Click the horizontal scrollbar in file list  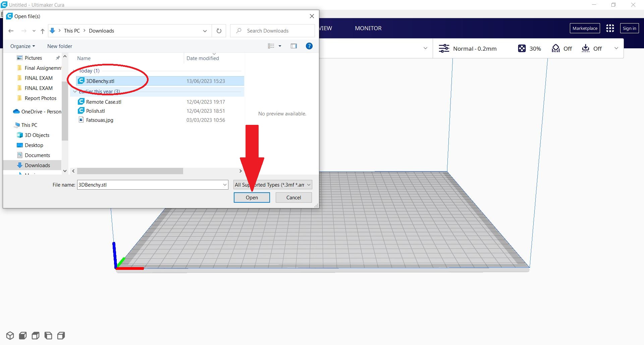point(130,171)
